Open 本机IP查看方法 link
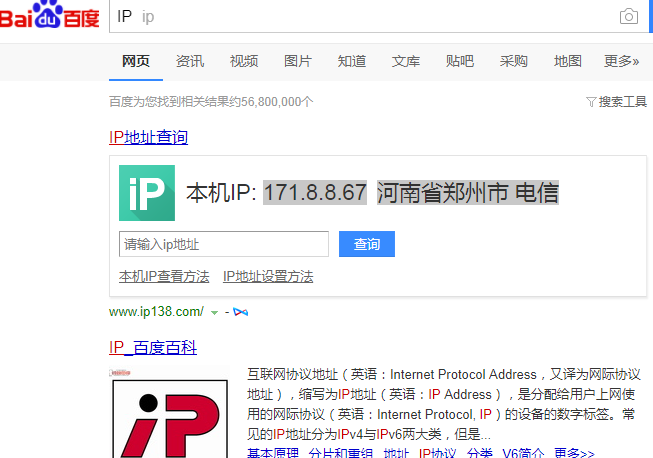 point(164,276)
